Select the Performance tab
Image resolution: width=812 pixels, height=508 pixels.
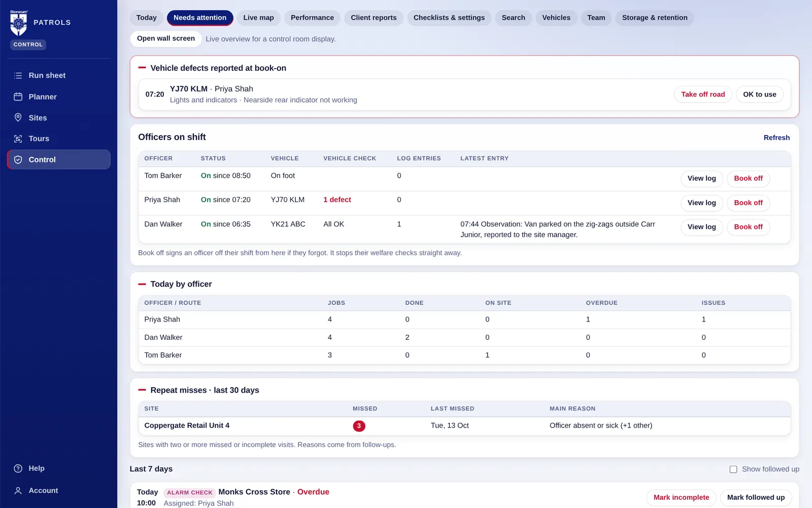[x=312, y=18]
